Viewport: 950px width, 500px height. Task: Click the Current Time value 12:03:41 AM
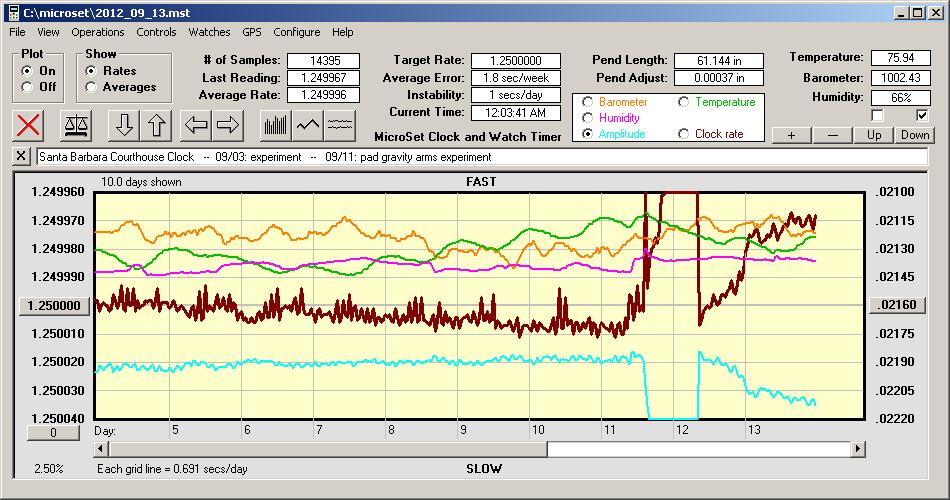[x=516, y=112]
